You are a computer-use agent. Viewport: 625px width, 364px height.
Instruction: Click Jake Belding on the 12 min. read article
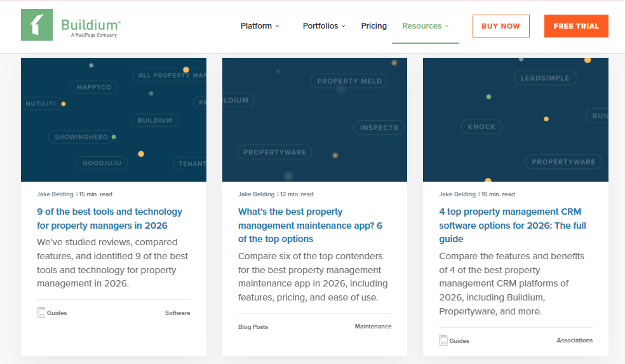(x=257, y=194)
